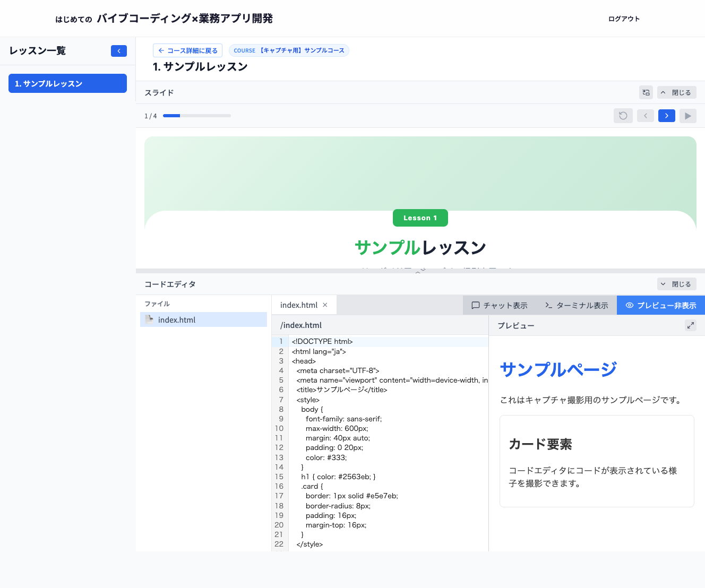This screenshot has height=588, width=705.
Task: Advance to the next slide with the blue arrow
Action: pyautogui.click(x=666, y=115)
